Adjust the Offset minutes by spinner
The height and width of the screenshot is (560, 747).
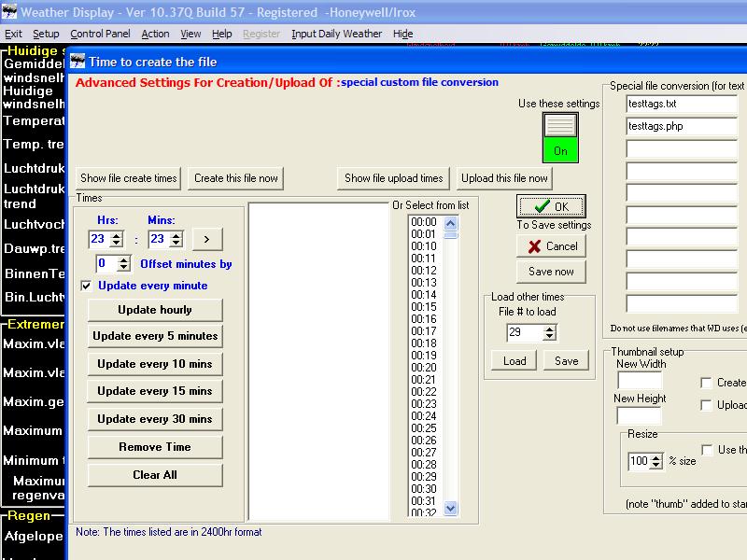(123, 263)
